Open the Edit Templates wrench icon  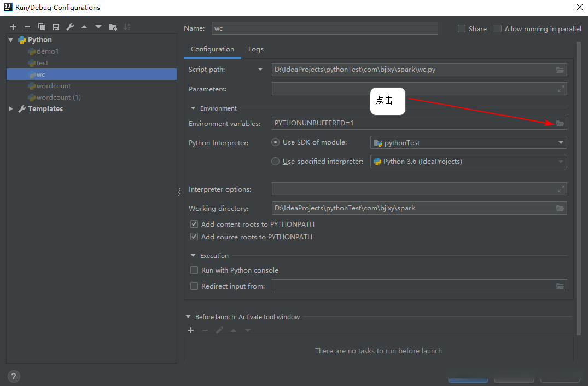click(70, 27)
